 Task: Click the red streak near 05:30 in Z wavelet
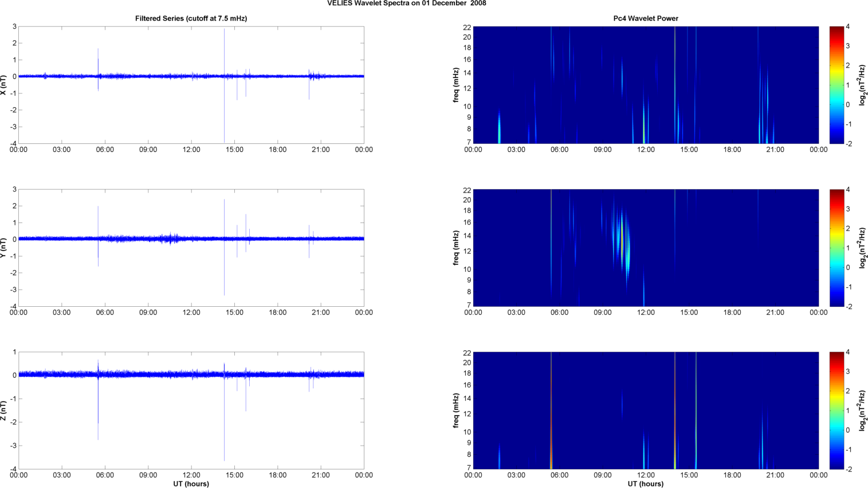(x=551, y=436)
